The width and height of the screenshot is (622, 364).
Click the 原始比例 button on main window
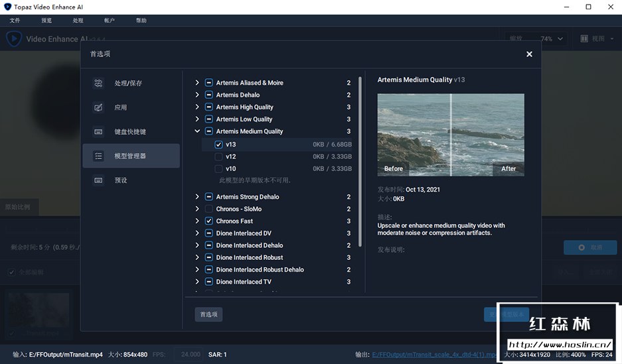(18, 207)
